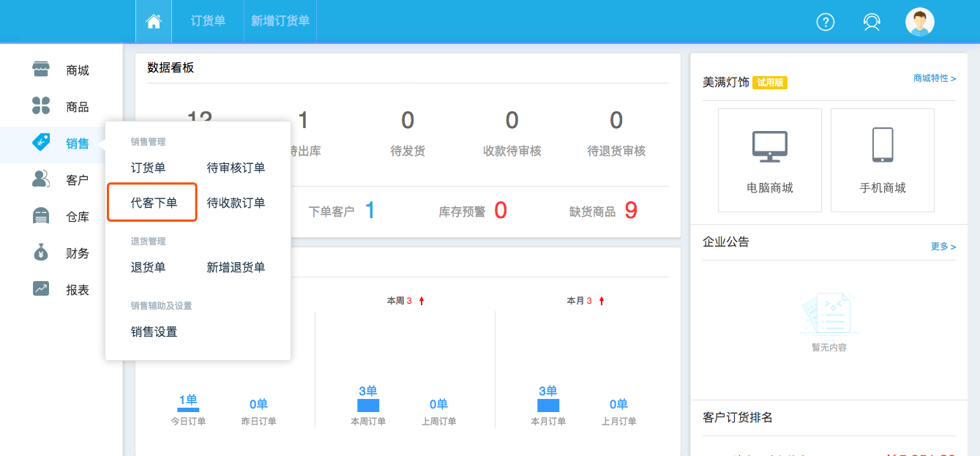The image size is (980, 456).
Task: Click the home icon tab
Action: point(154,21)
